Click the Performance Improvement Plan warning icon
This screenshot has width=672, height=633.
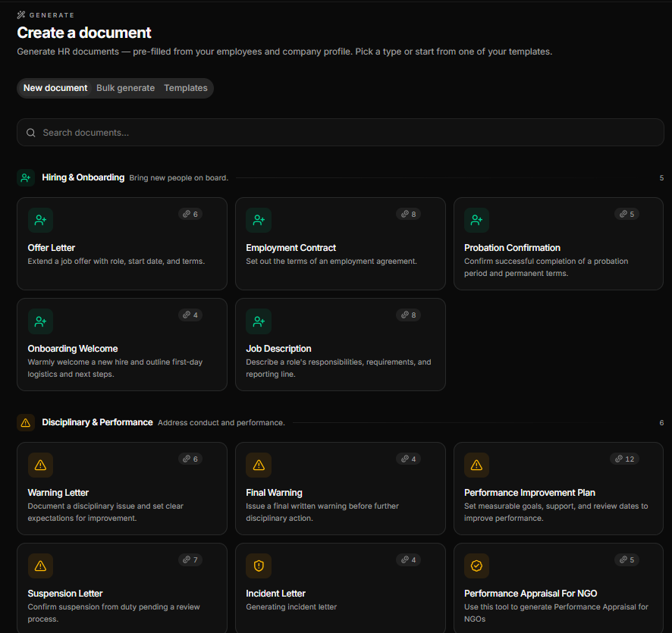476,465
